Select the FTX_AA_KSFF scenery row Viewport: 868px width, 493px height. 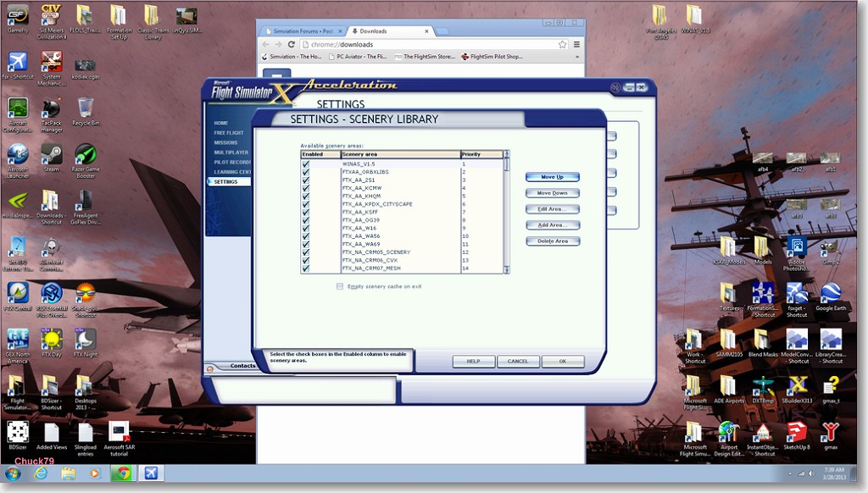[398, 213]
